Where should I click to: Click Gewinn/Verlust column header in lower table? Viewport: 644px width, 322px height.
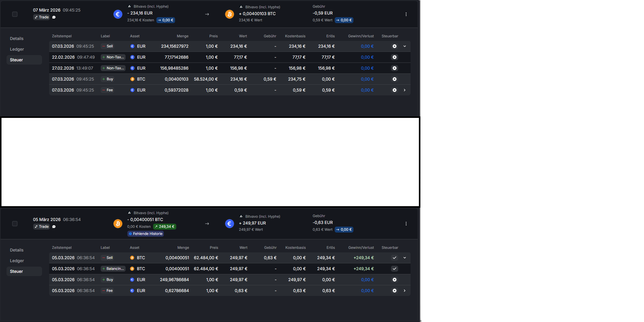pyautogui.click(x=361, y=248)
